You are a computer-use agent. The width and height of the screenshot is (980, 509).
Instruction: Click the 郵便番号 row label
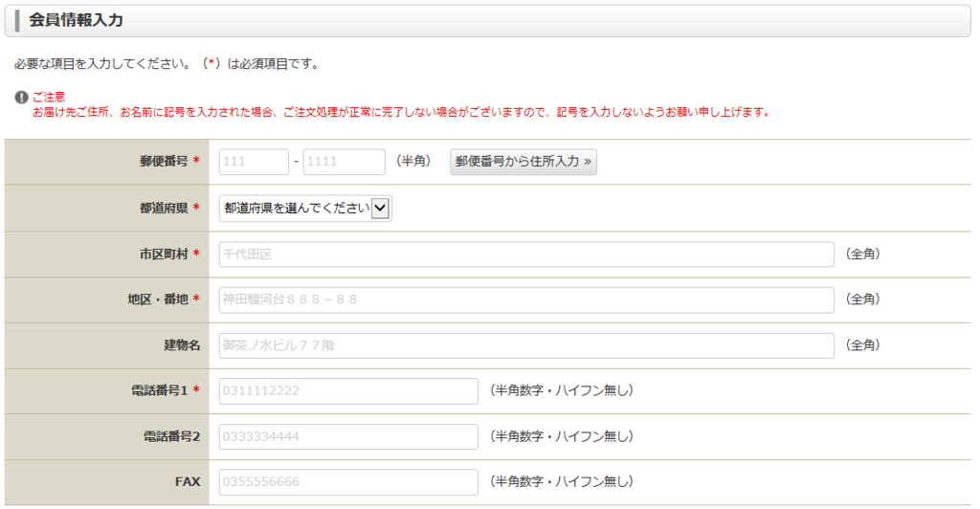tap(164, 161)
